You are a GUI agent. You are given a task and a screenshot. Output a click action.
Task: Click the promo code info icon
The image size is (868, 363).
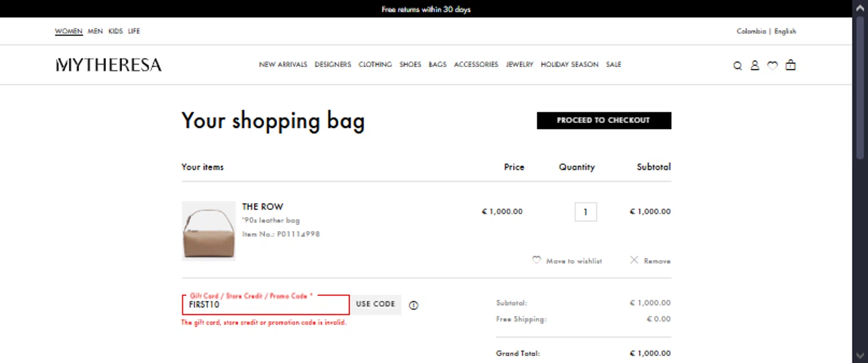(x=413, y=305)
